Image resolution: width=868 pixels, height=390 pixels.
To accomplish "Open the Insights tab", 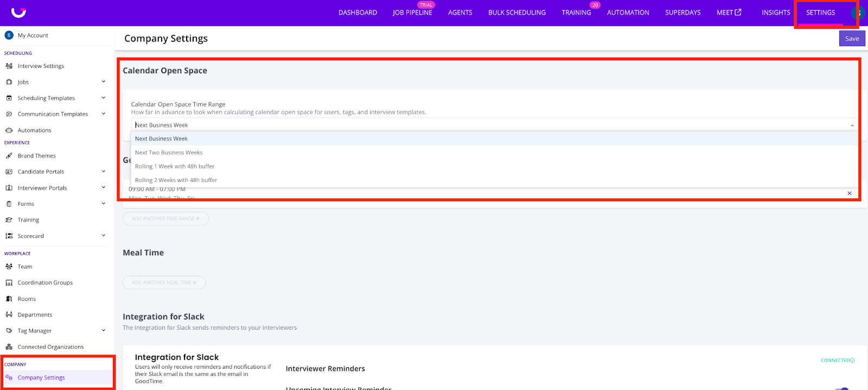I will (x=776, y=12).
